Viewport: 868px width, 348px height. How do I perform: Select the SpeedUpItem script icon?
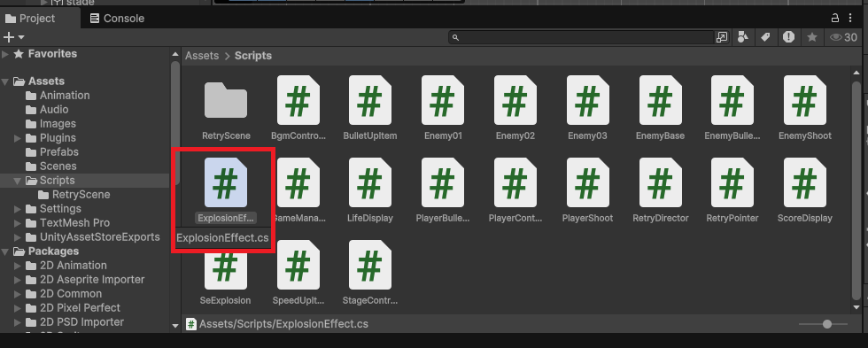pos(298,265)
